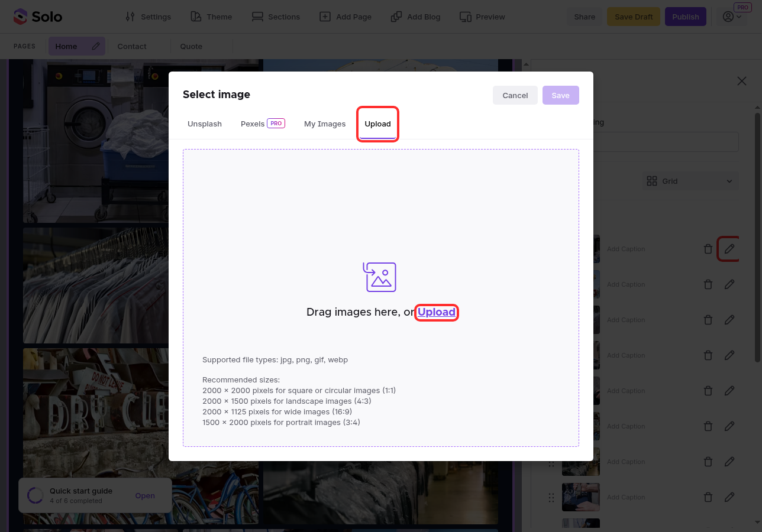762x532 pixels.
Task: Edit the third gallery image with pencil icon
Action: pyautogui.click(x=729, y=320)
